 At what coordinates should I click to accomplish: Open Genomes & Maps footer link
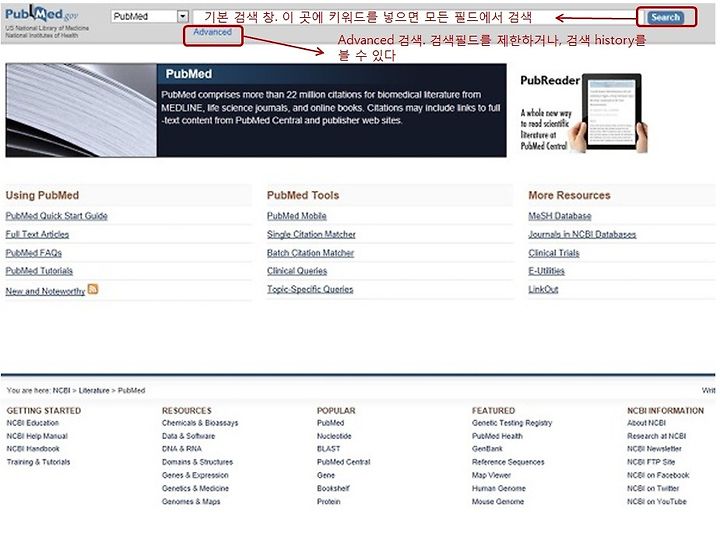pyautogui.click(x=191, y=502)
